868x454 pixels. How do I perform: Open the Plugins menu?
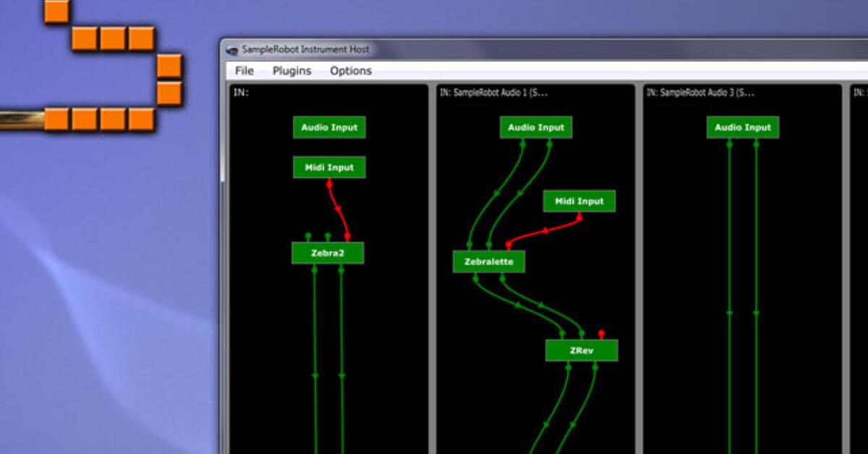(x=292, y=71)
